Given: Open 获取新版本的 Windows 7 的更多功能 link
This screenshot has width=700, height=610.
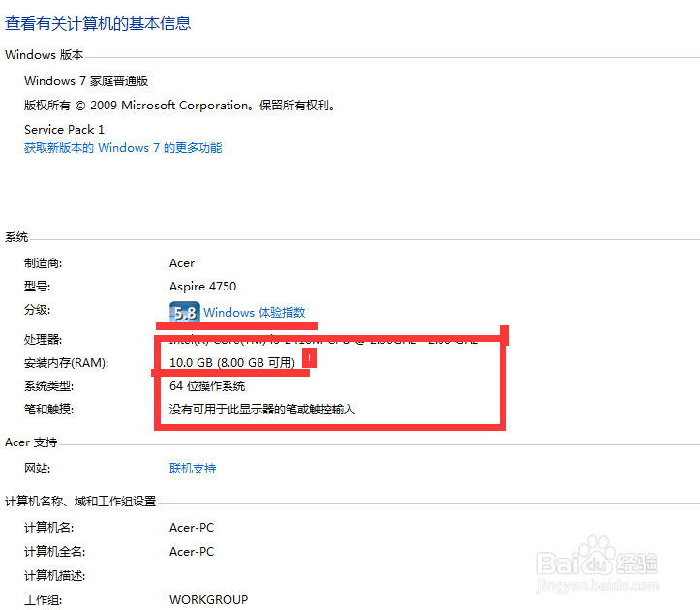Looking at the screenshot, I should coord(123,148).
